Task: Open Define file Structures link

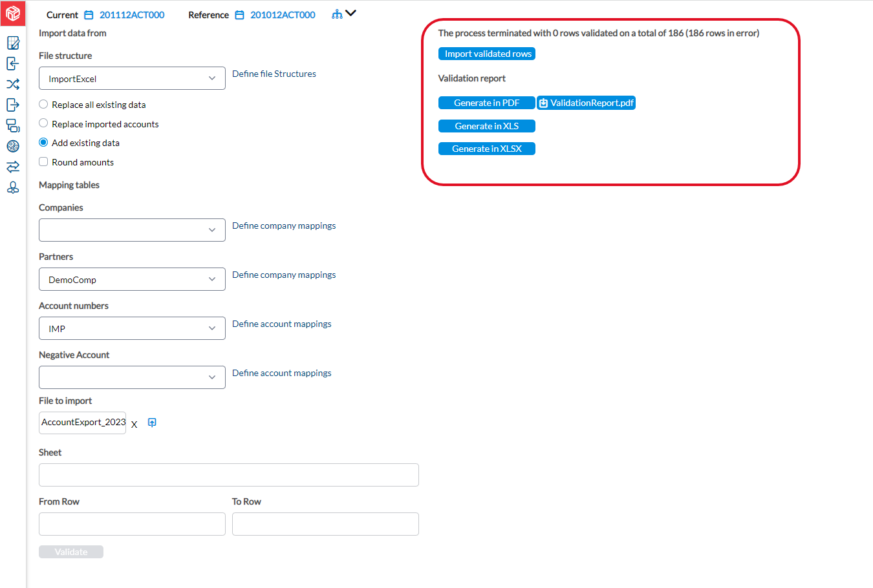Action: [x=274, y=74]
